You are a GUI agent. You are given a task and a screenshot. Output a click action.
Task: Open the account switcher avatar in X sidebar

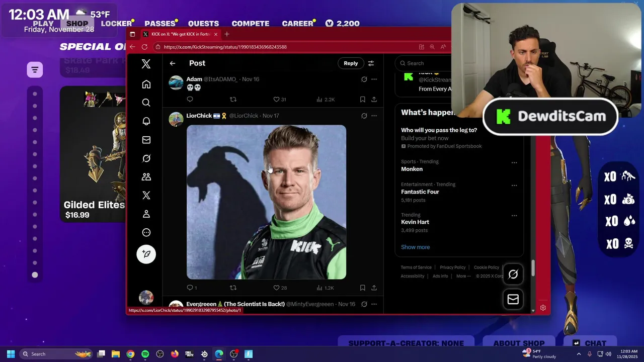coord(146,298)
